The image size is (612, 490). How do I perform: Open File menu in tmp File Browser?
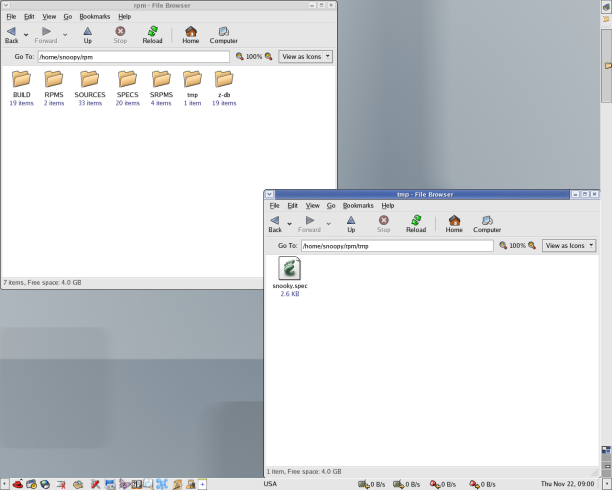274,205
